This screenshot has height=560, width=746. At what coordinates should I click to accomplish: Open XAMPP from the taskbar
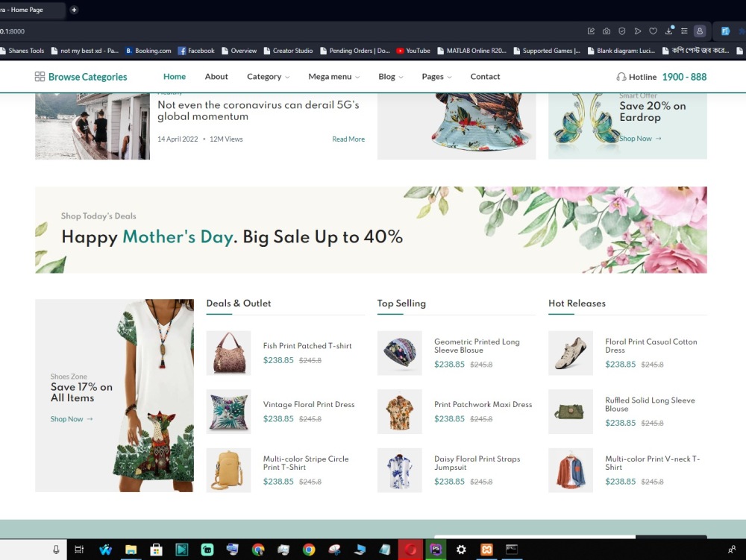[x=486, y=550]
